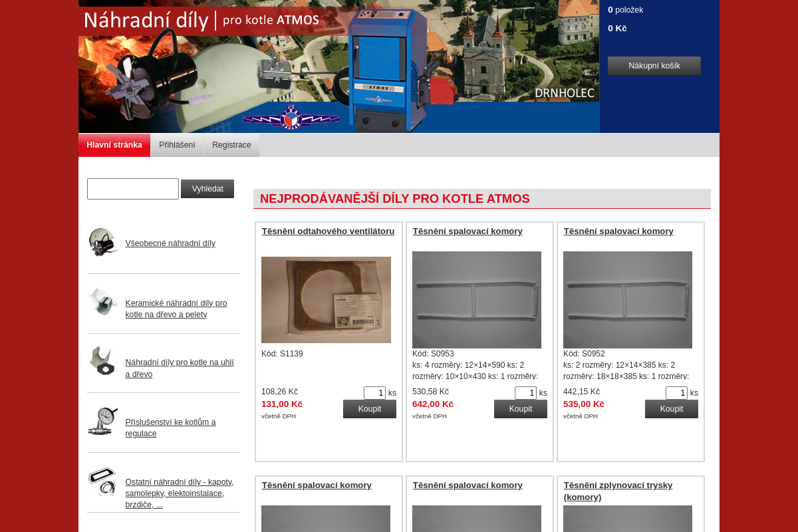Click the Náhradní díly pro kotle ATMOS header banner
The height and width of the screenshot is (532, 798).
[x=339, y=66]
